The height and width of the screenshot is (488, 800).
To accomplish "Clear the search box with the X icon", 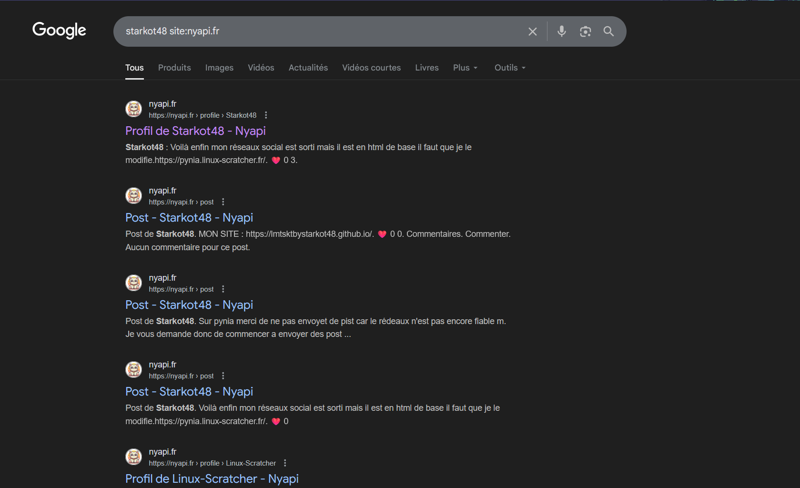I will coord(532,32).
